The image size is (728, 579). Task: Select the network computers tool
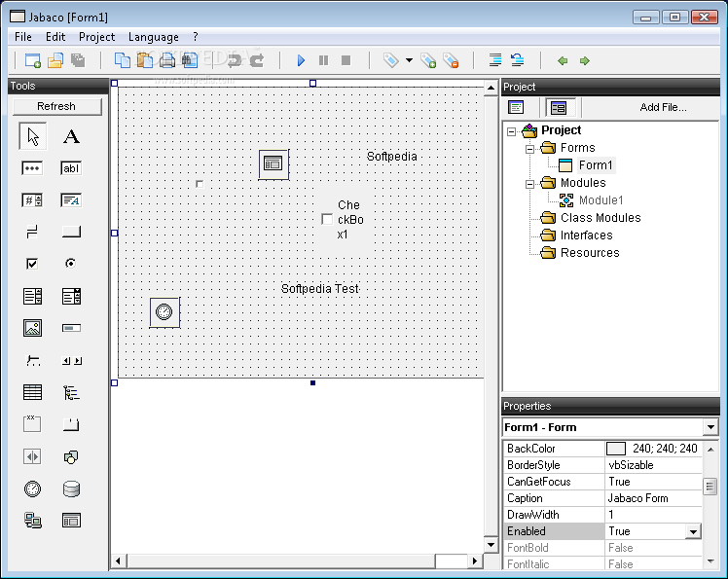[x=32, y=521]
